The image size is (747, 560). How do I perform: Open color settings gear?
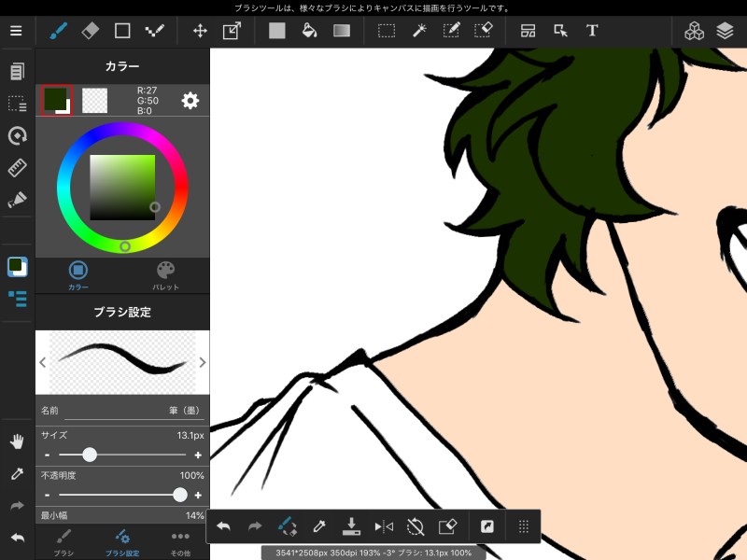coord(190,101)
